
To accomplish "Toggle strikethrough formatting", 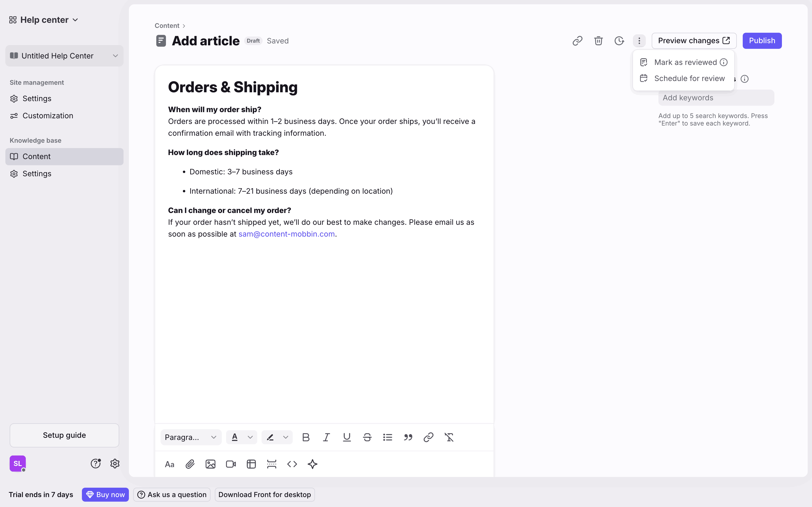I will coord(367,437).
